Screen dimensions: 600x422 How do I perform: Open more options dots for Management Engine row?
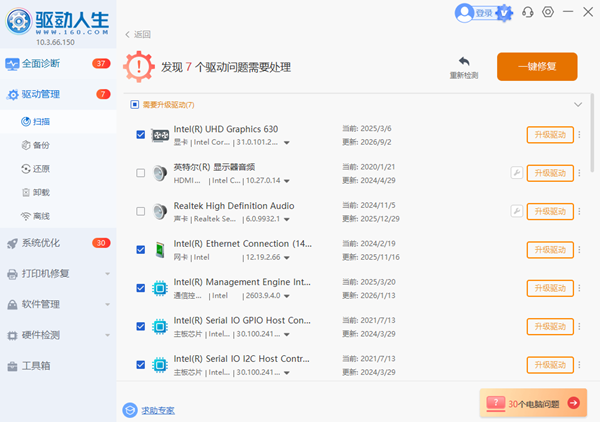tap(579, 288)
